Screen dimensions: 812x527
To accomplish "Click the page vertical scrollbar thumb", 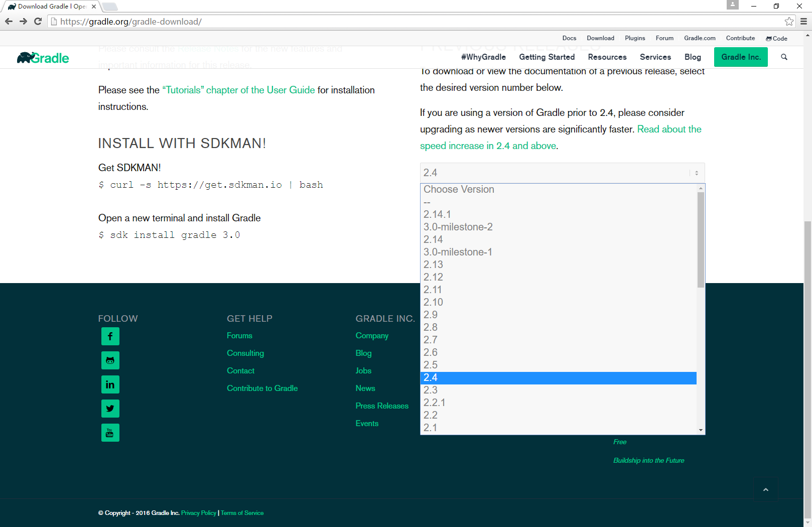I will click(x=807, y=369).
